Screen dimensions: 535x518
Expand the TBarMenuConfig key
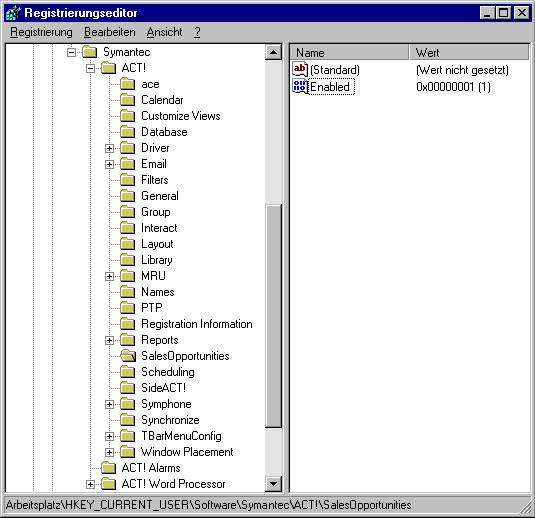click(109, 436)
